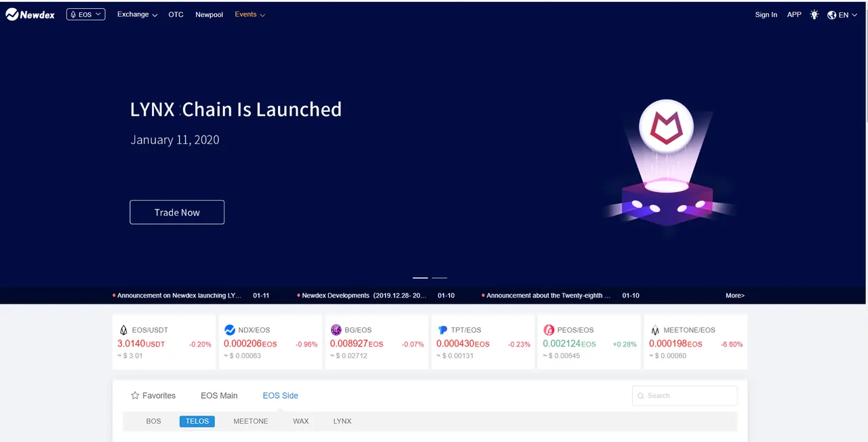The height and width of the screenshot is (442, 868).
Task: Click the search magnifier icon
Action: pyautogui.click(x=640, y=395)
